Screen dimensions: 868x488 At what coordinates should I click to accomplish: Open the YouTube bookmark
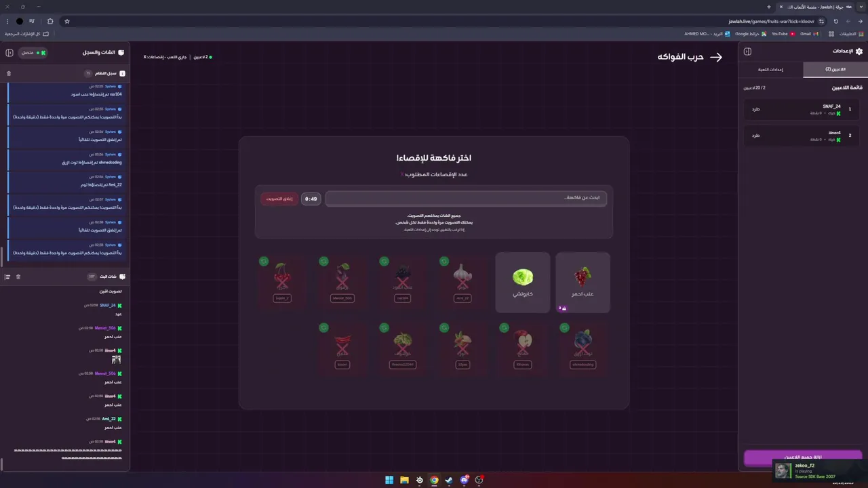(x=783, y=33)
